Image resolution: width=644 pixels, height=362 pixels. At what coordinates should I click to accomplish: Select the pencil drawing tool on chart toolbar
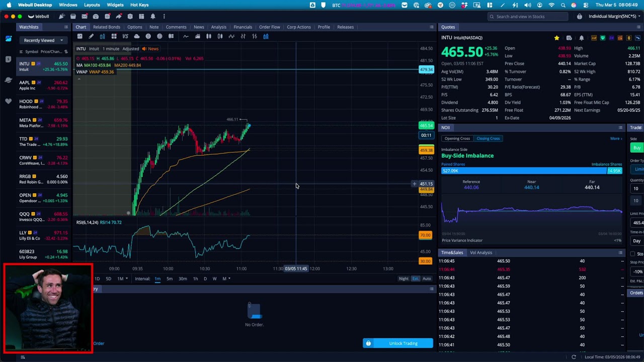click(x=91, y=36)
